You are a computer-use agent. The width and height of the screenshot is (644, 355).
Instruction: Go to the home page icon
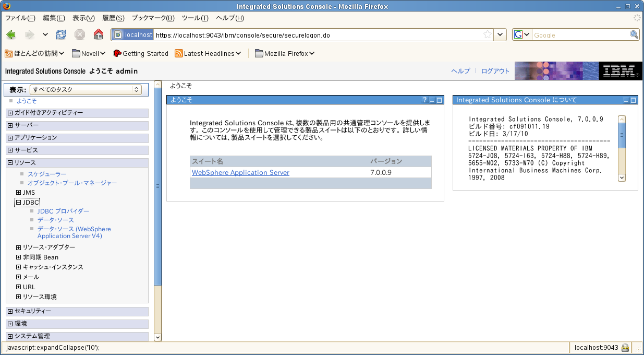click(98, 35)
